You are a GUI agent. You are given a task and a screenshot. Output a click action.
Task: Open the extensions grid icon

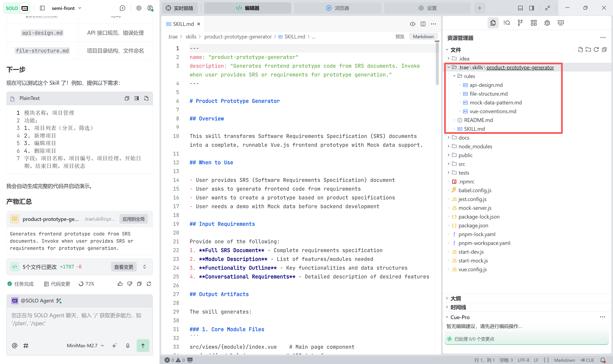(x=534, y=23)
